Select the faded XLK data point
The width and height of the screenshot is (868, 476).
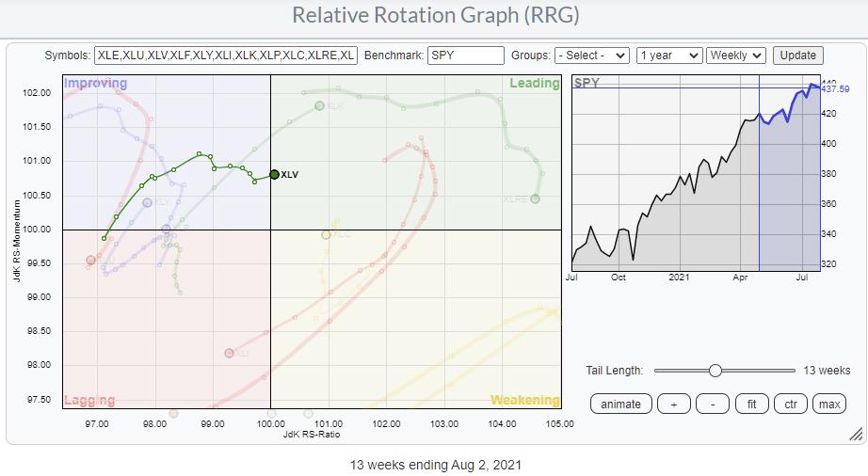[x=319, y=105]
